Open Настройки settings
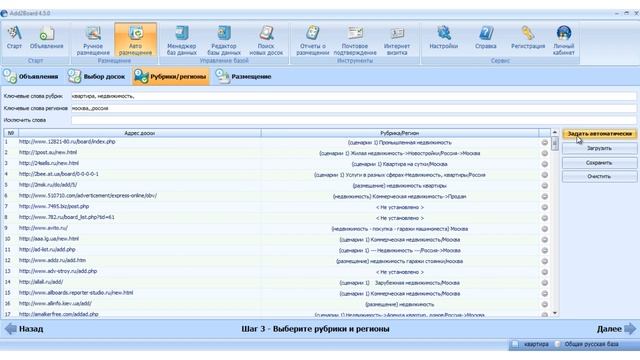 point(444,38)
